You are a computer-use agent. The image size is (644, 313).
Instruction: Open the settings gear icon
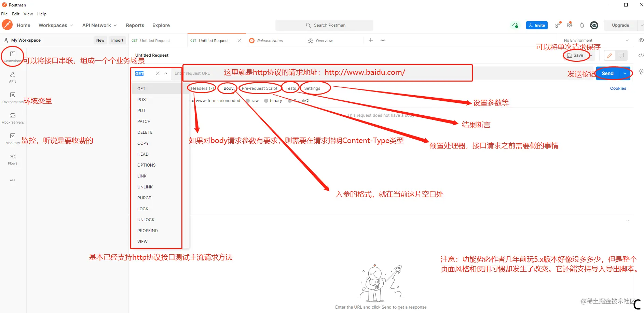pos(570,25)
